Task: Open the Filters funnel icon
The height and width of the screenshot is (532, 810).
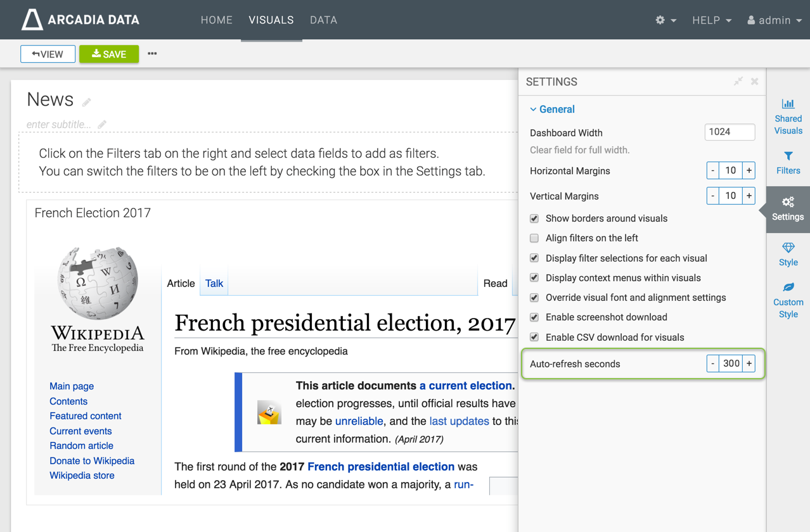Action: tap(788, 156)
